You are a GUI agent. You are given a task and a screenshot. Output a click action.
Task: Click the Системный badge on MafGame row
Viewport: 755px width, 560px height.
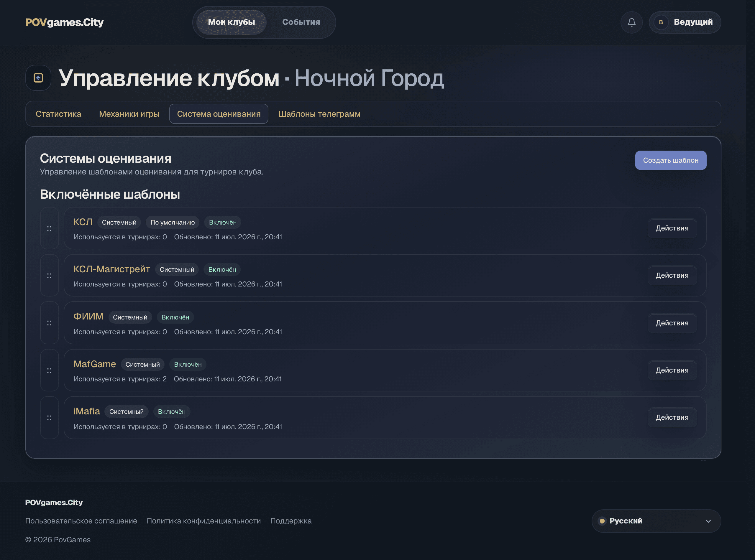click(x=142, y=364)
